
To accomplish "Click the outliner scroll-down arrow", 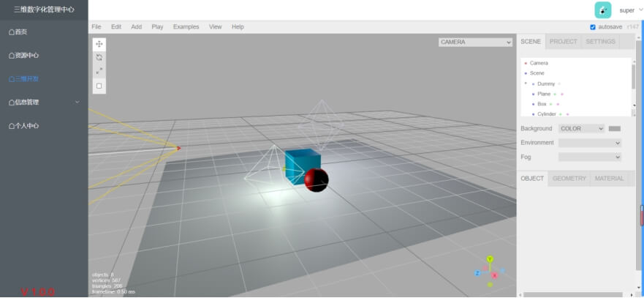I will tap(634, 105).
